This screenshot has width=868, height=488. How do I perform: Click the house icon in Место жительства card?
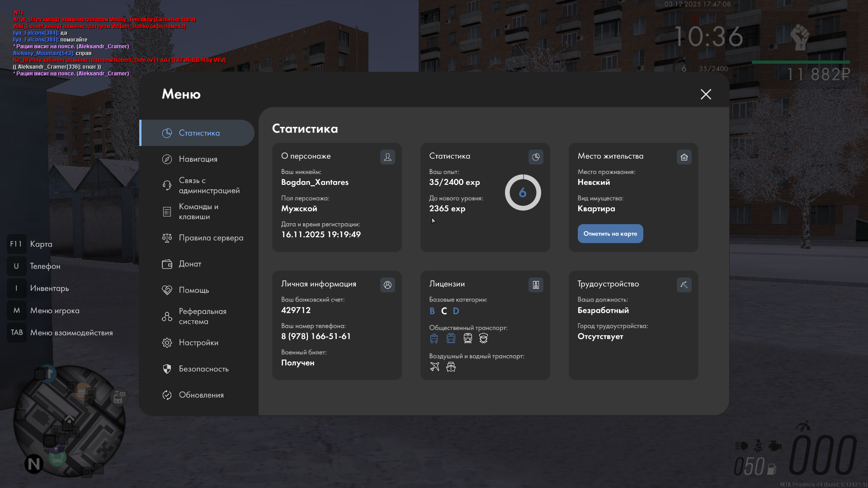[x=684, y=157]
